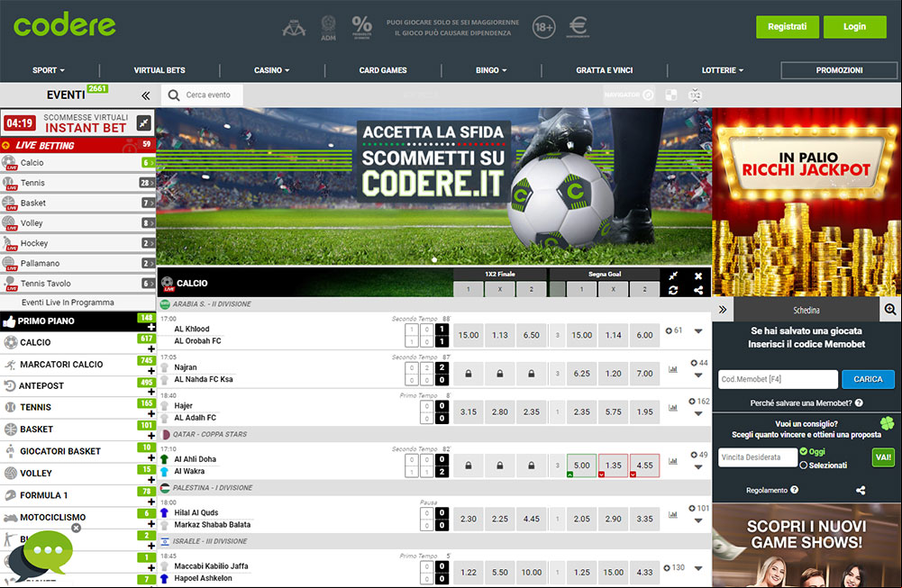The height and width of the screenshot is (588, 902).
Task: Open live Volley events
Action: [x=77, y=223]
